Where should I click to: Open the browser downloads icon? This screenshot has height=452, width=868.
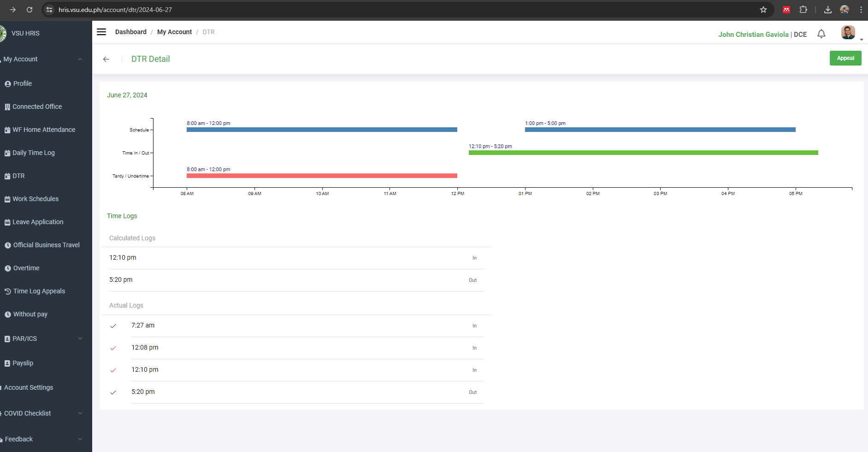(828, 10)
